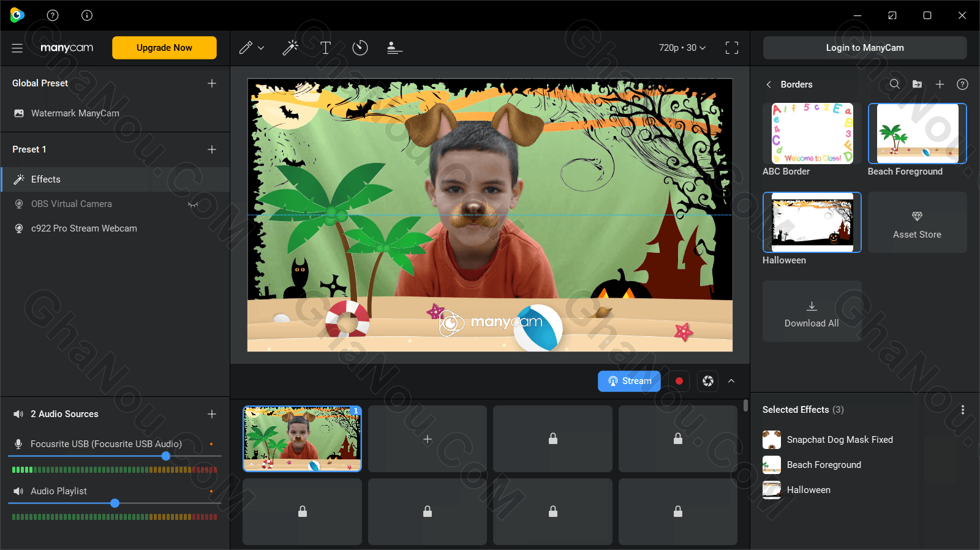
Task: Start streaming with the Stream button
Action: point(629,381)
